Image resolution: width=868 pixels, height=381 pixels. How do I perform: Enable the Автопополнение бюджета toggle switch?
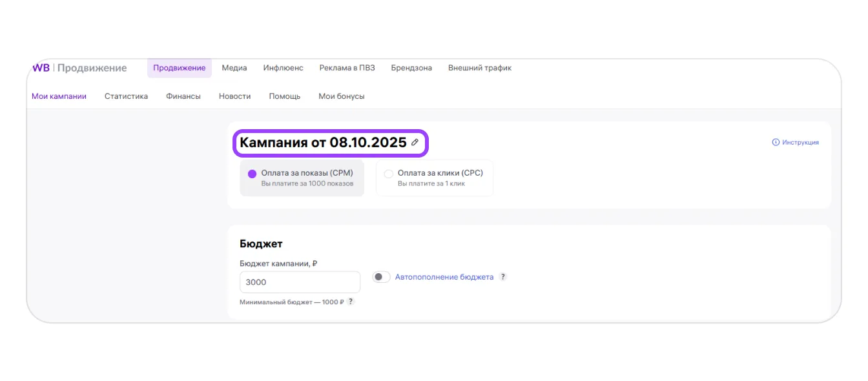coord(382,277)
